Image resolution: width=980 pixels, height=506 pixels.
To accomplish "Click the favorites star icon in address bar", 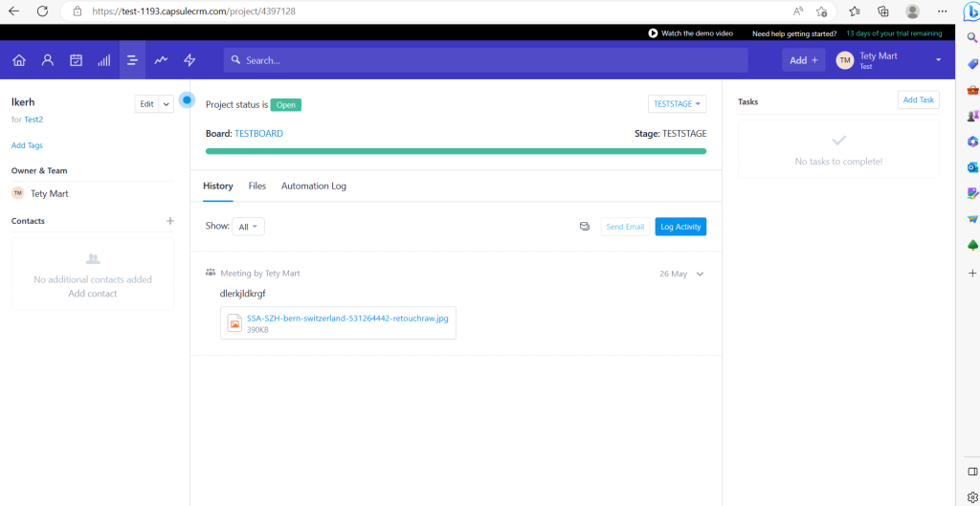I will [x=822, y=11].
